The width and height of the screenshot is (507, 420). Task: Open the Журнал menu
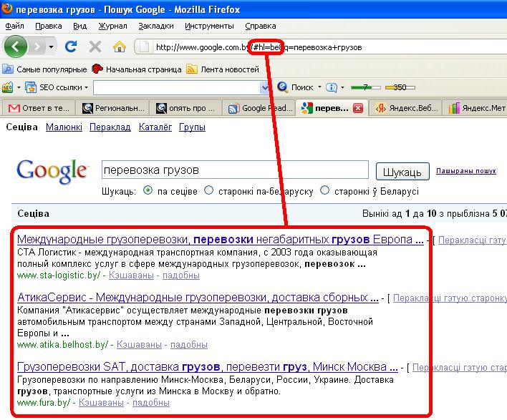(112, 26)
